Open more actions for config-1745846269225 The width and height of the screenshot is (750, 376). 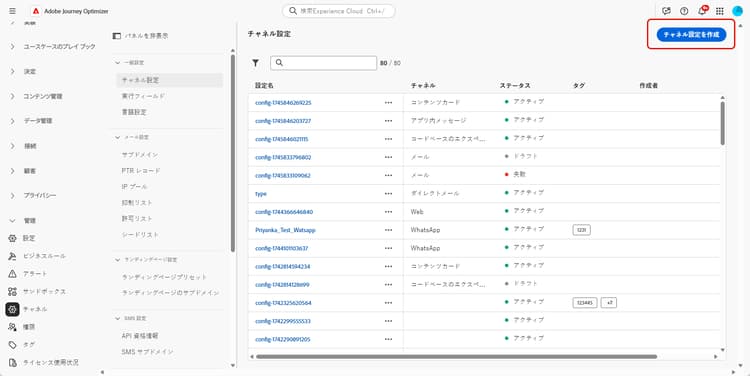tap(388, 103)
